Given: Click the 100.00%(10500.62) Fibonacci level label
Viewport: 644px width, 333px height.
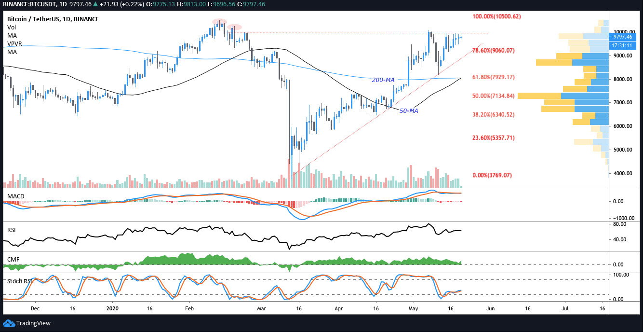Looking at the screenshot, I should coord(496,16).
